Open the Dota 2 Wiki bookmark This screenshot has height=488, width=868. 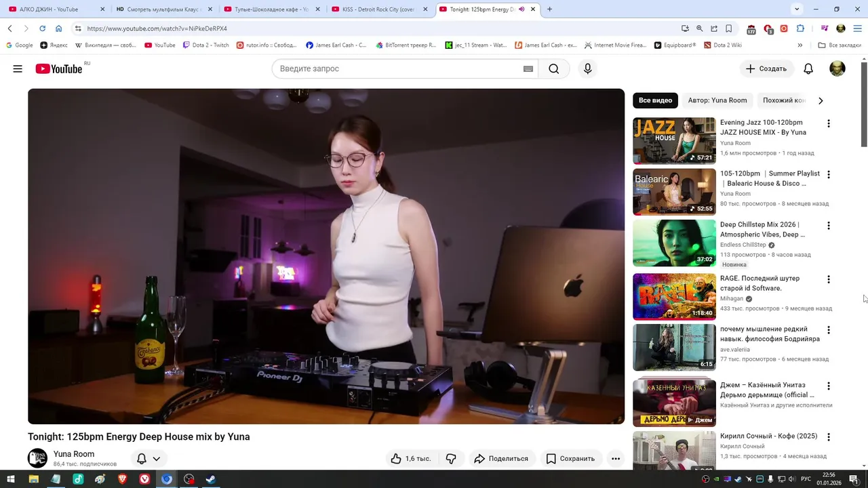(x=723, y=45)
